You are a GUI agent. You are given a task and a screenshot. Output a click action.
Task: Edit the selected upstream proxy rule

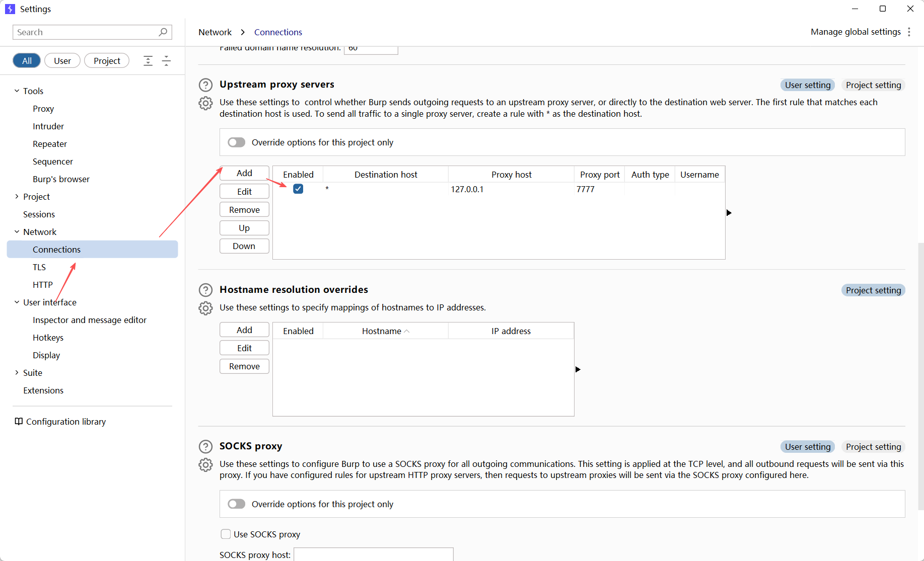(244, 192)
